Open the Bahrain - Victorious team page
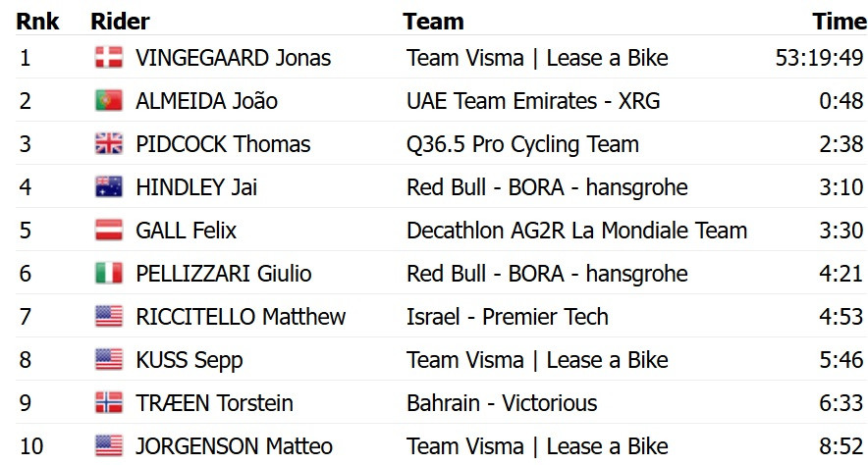The image size is (868, 465). (502, 403)
